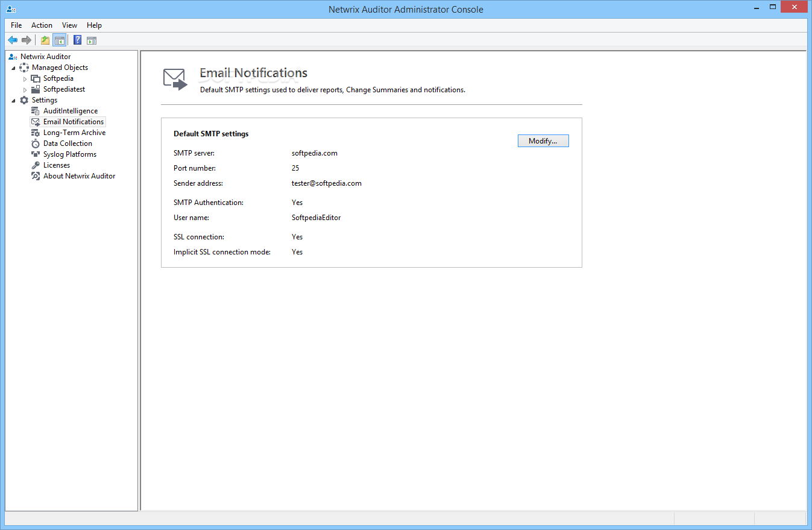Open Help via the question mark icon

point(77,40)
